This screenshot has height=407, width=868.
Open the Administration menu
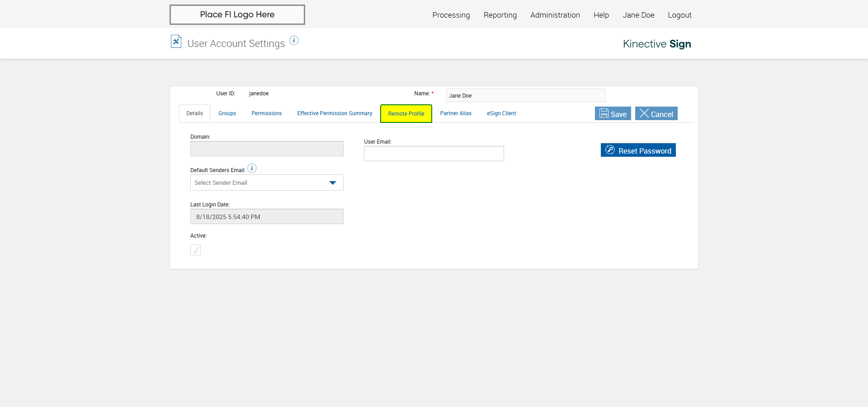coord(555,15)
